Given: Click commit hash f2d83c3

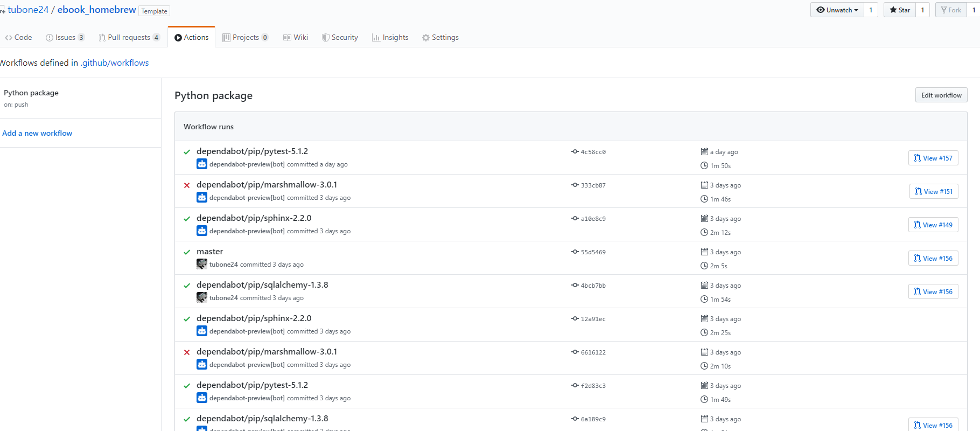Looking at the screenshot, I should point(593,386).
